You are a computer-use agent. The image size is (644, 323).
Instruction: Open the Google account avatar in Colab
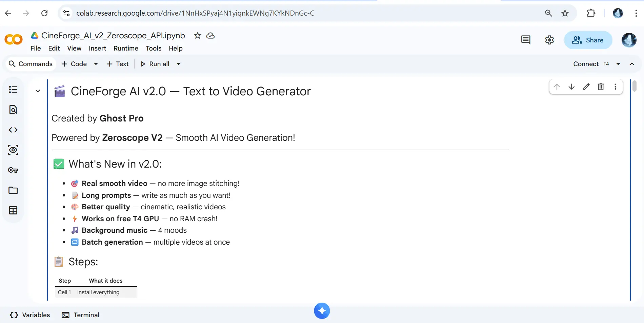point(629,40)
